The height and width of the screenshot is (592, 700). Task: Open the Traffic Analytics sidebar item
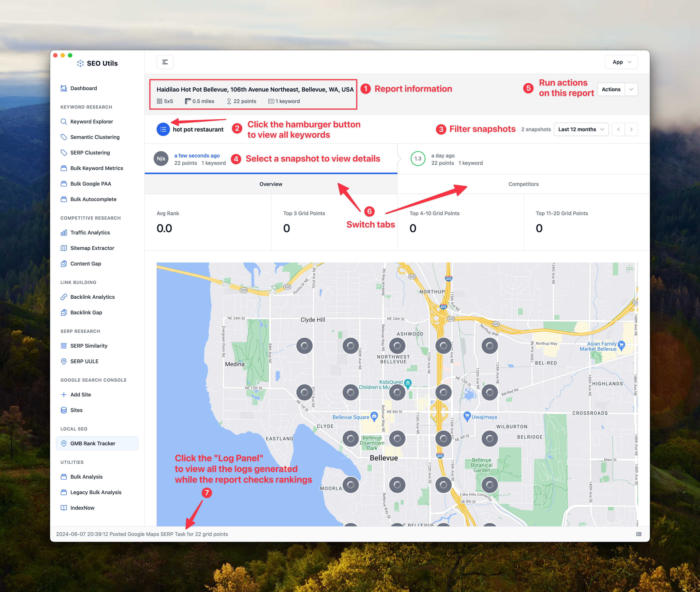[90, 233]
